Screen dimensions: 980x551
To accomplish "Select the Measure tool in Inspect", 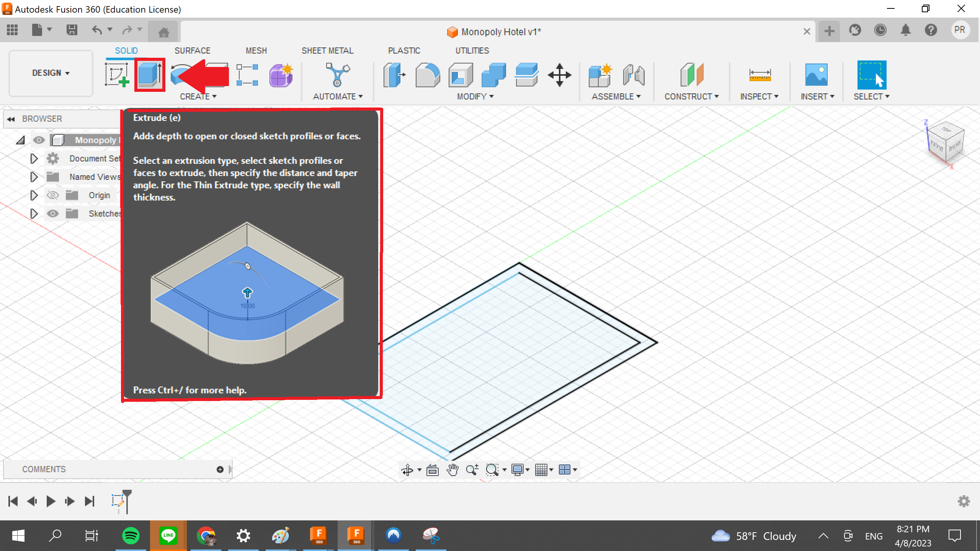I will click(x=759, y=74).
